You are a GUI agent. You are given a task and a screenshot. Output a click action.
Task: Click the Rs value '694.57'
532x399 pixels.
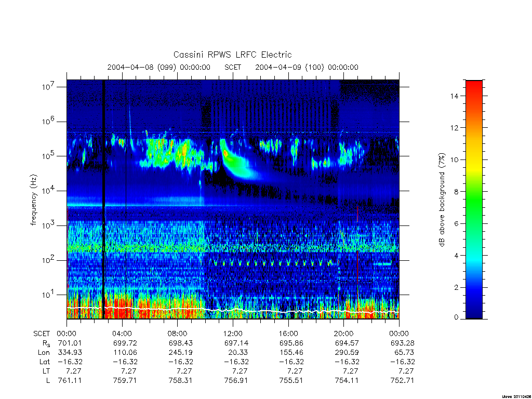pyautogui.click(x=347, y=343)
